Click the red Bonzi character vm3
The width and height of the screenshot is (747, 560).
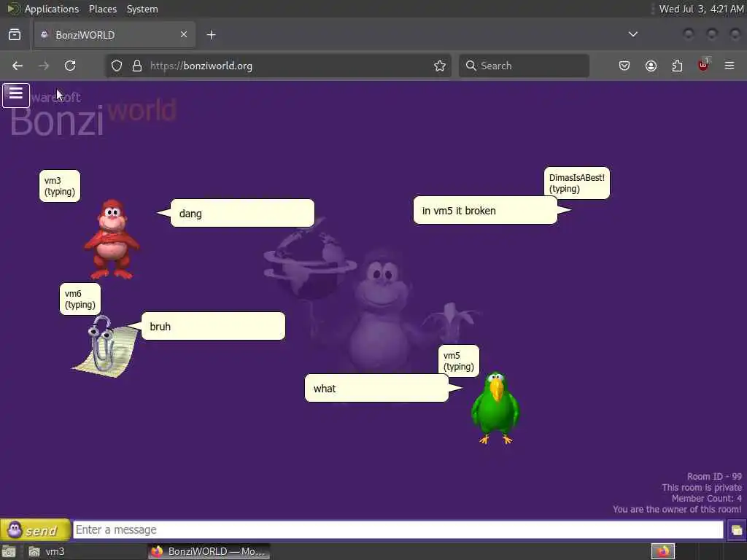point(112,239)
